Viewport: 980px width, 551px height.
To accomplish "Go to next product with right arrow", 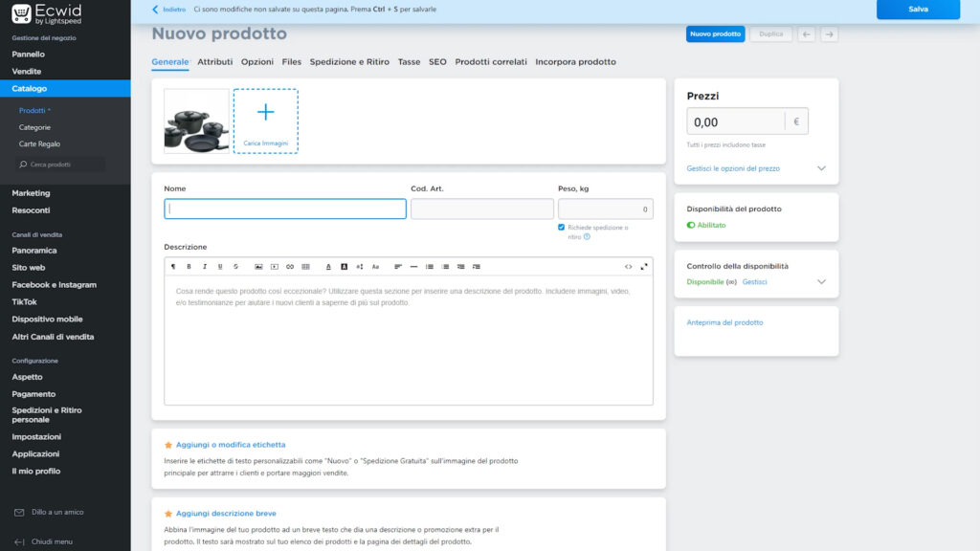I will click(829, 34).
